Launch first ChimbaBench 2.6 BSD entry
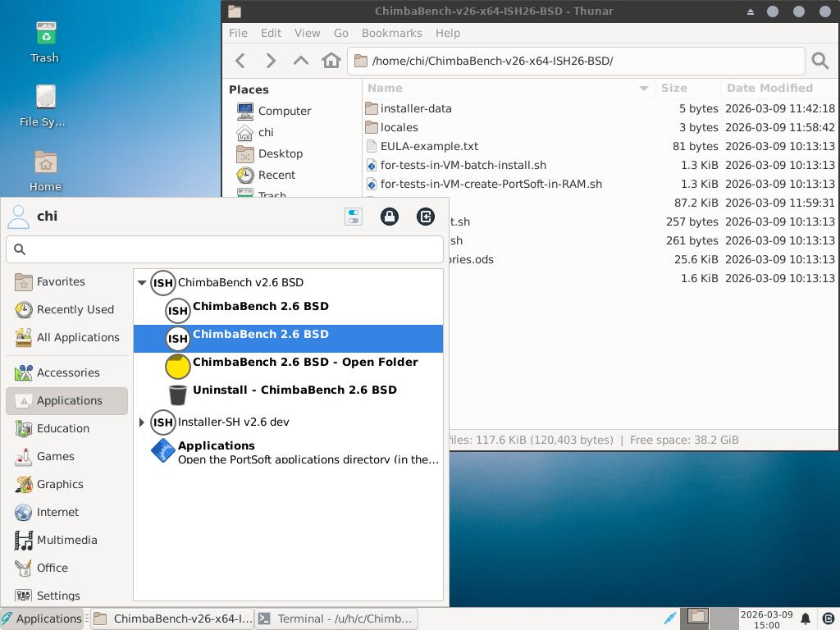The height and width of the screenshot is (630, 840). click(x=288, y=311)
